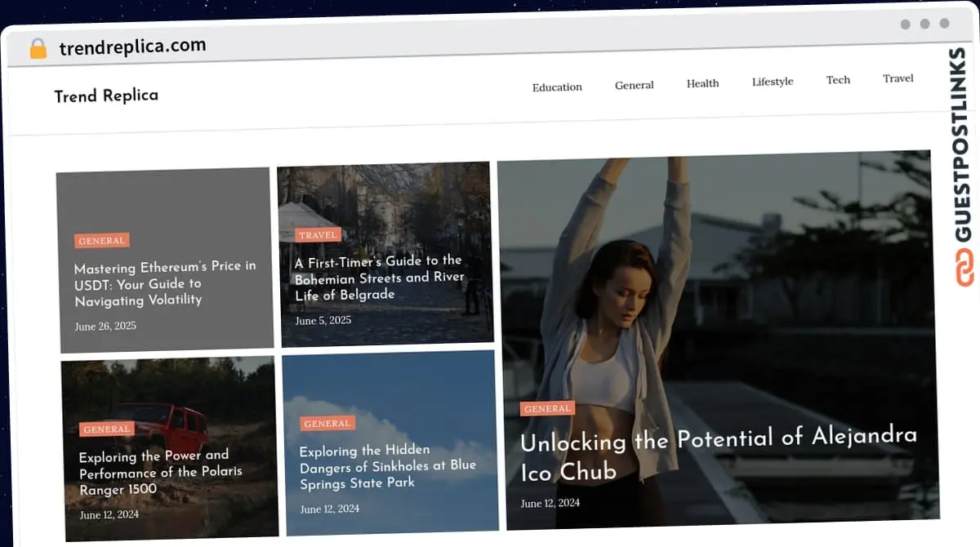Open Unlocking the Potential of Alejandra Ico Chub
Image resolution: width=980 pixels, height=547 pixels.
[719, 453]
